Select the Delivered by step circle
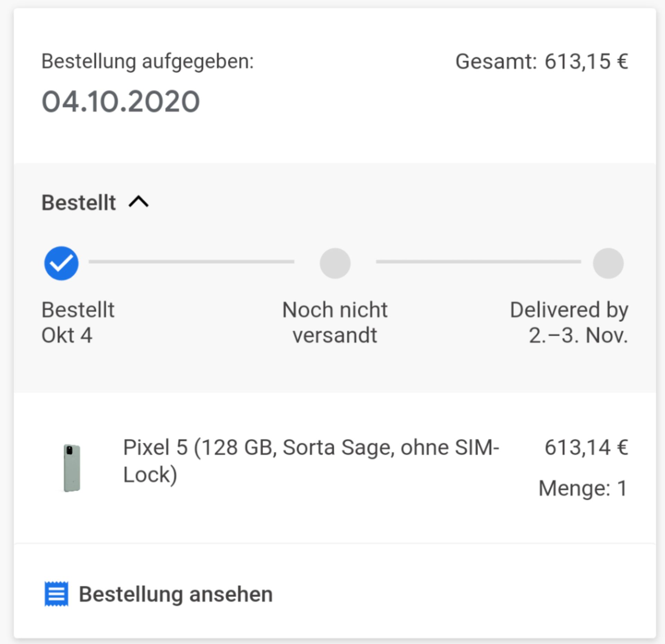665x644 pixels. click(608, 263)
